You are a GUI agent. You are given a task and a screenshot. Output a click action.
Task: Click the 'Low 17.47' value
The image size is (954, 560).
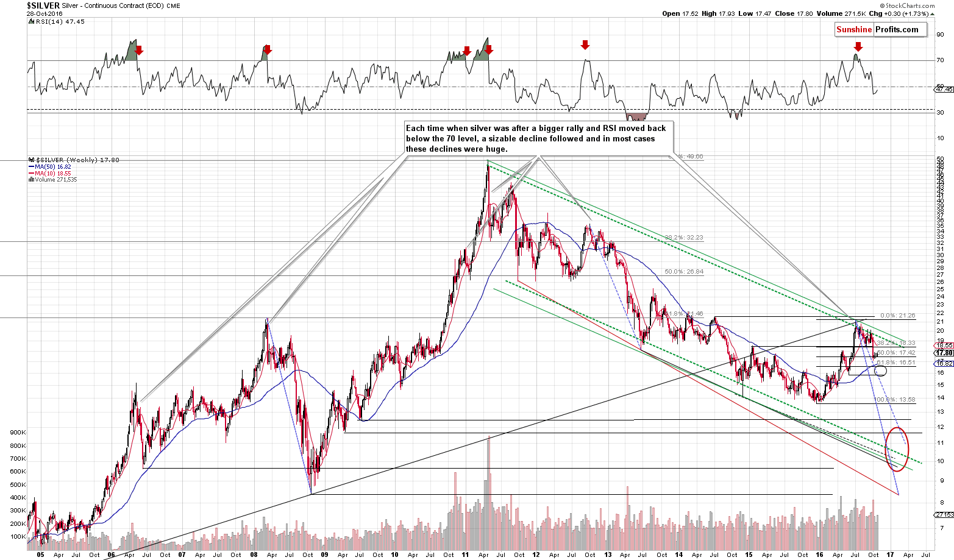point(755,13)
